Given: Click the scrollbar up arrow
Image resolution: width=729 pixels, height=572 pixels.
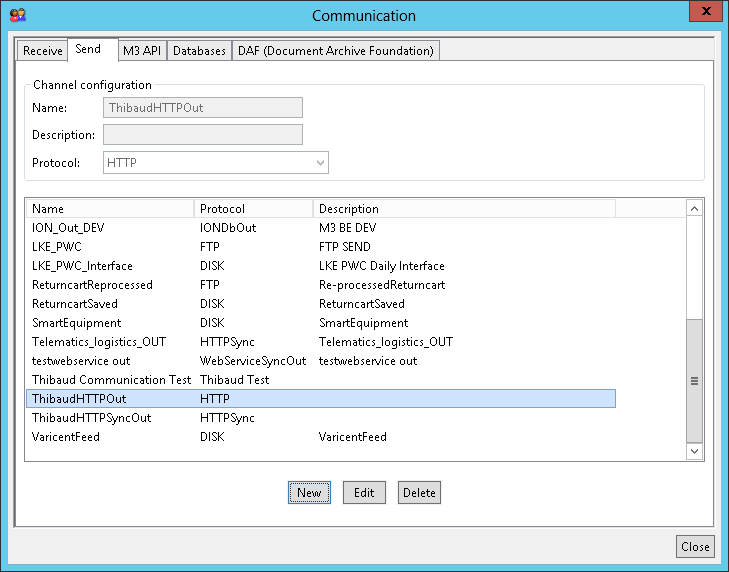Looking at the screenshot, I should click(x=695, y=208).
